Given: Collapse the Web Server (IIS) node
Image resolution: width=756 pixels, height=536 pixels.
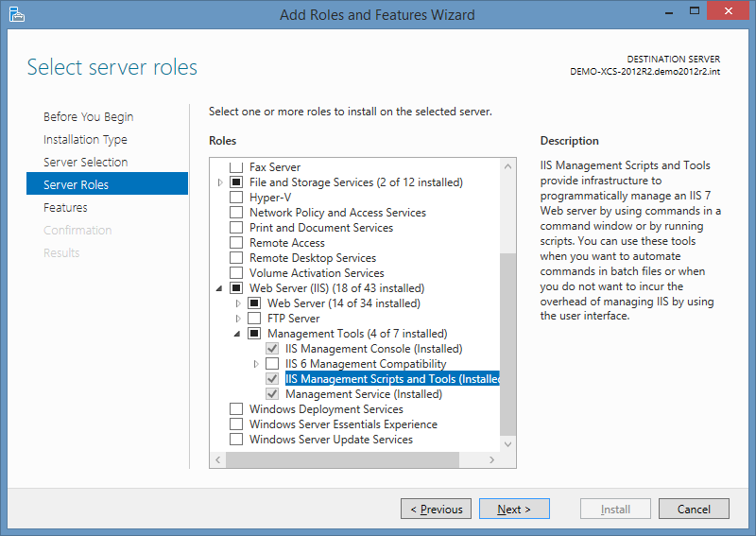Looking at the screenshot, I should (x=219, y=288).
